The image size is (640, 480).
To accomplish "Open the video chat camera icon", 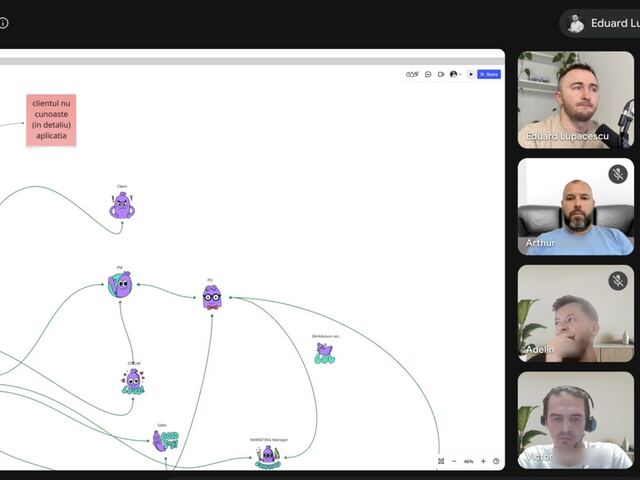I will tap(441, 74).
